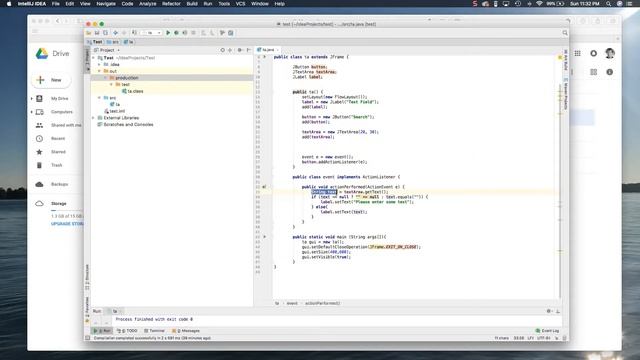Image resolution: width=640 pixels, height=360 pixels.
Task: Expand External Libraries in the Project tree
Action: [x=93, y=118]
